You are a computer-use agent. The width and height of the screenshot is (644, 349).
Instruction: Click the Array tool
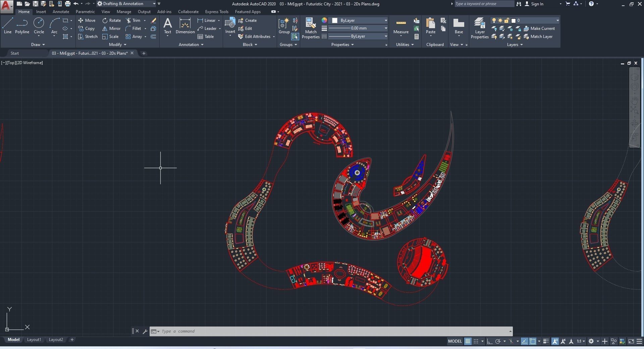click(x=134, y=37)
